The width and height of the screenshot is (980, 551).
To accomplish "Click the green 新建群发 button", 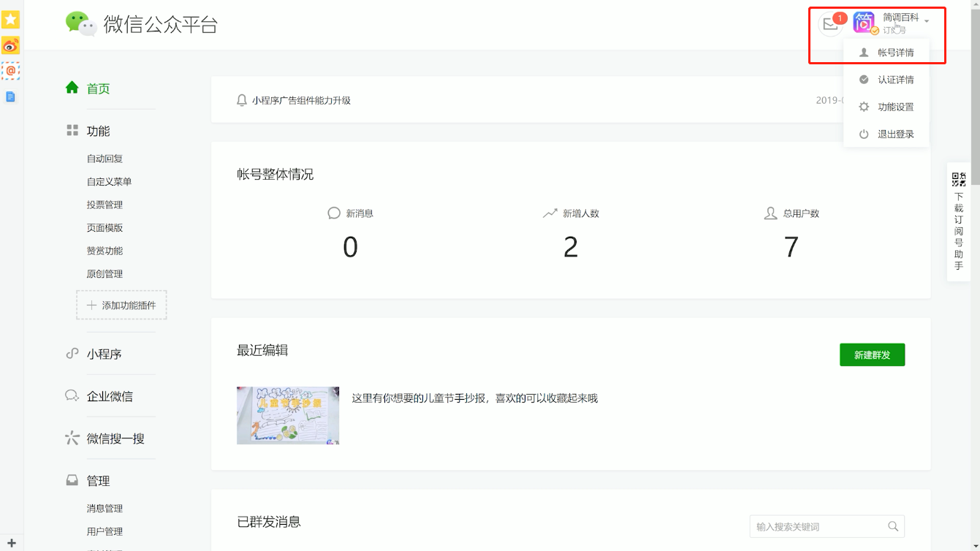I will tap(872, 355).
